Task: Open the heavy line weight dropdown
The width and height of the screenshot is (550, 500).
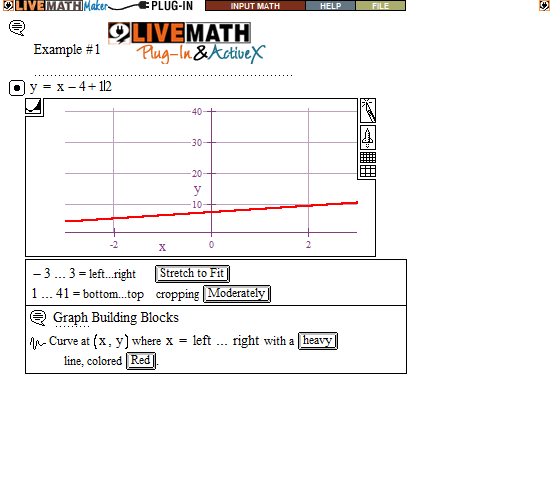Action: pyautogui.click(x=317, y=341)
